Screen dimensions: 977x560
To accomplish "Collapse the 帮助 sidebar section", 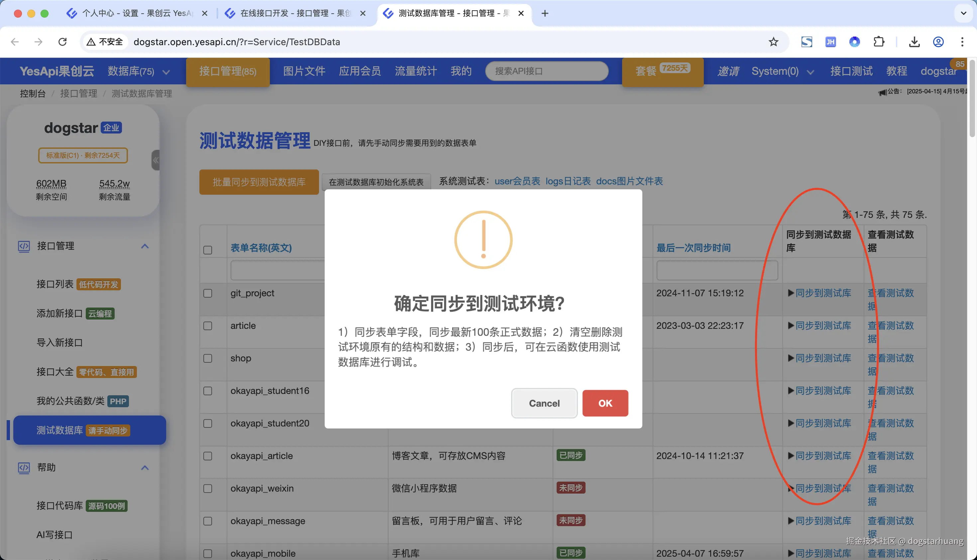I will click(x=145, y=468).
